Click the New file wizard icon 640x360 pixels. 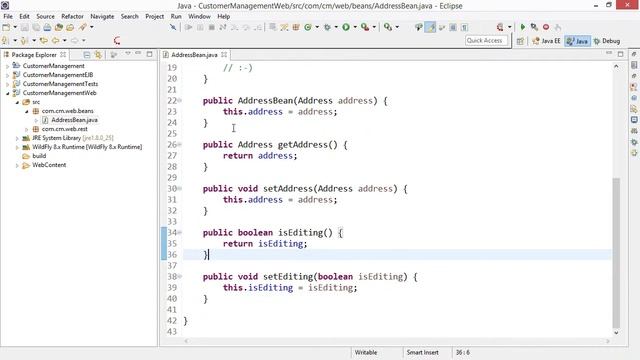click(x=6, y=27)
